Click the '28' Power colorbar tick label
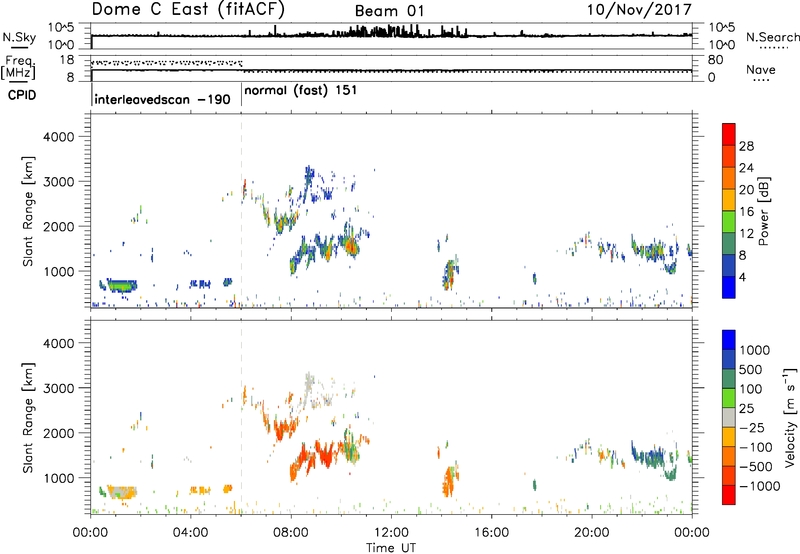Screen dimensions: 800x554 click(746, 146)
